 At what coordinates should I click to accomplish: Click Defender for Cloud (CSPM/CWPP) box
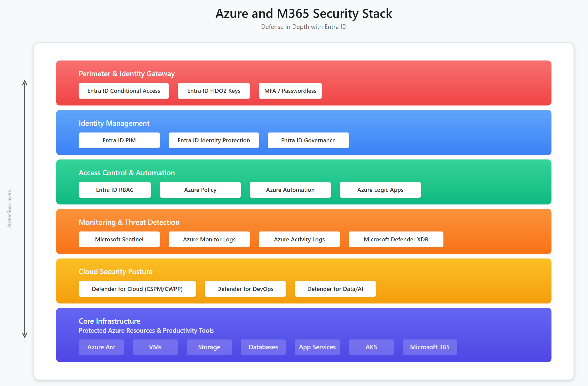[x=137, y=289]
